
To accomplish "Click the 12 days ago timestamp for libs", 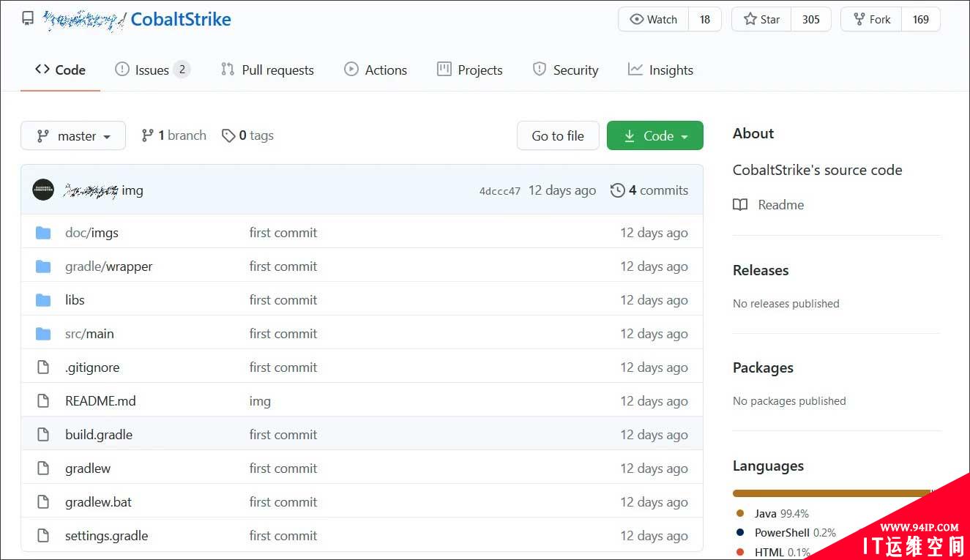I will (654, 300).
